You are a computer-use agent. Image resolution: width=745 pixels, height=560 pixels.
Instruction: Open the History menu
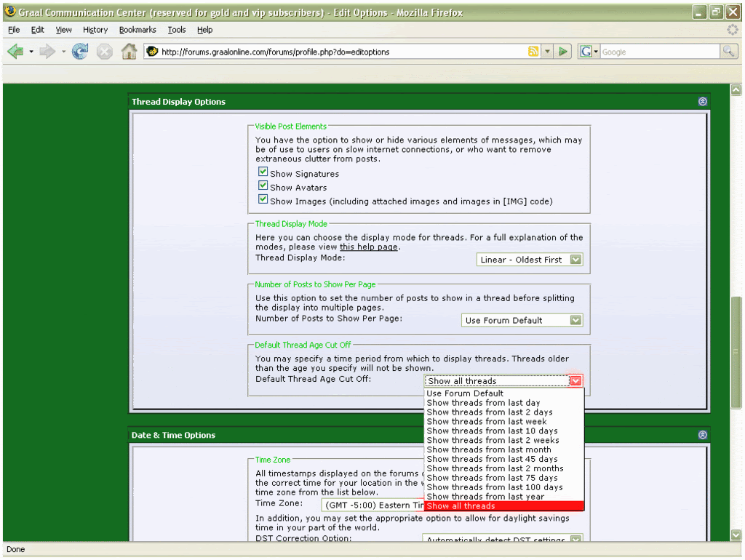(x=95, y=29)
